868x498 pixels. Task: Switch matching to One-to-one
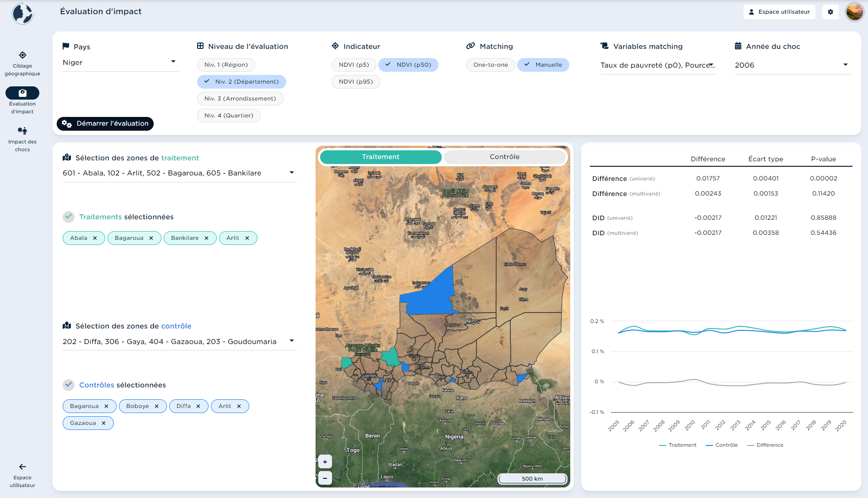pyautogui.click(x=490, y=65)
